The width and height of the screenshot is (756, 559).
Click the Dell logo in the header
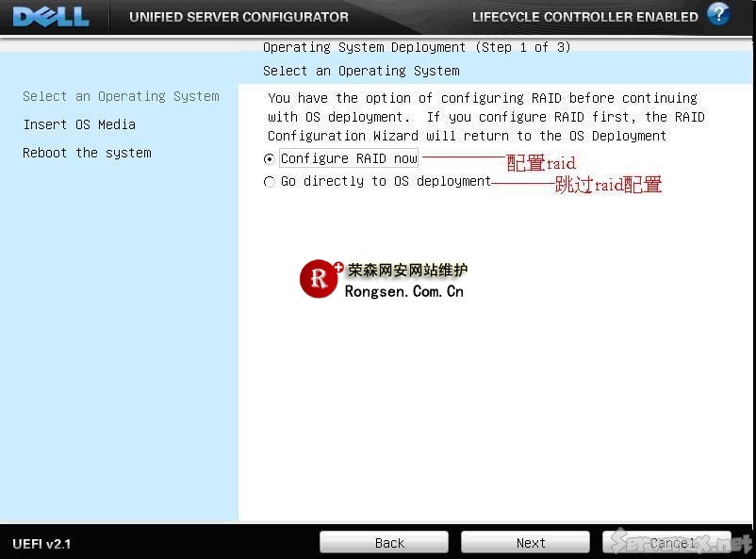pyautogui.click(x=51, y=17)
